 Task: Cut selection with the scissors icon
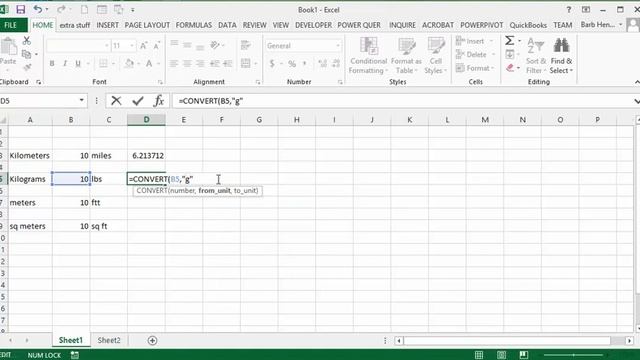27,40
